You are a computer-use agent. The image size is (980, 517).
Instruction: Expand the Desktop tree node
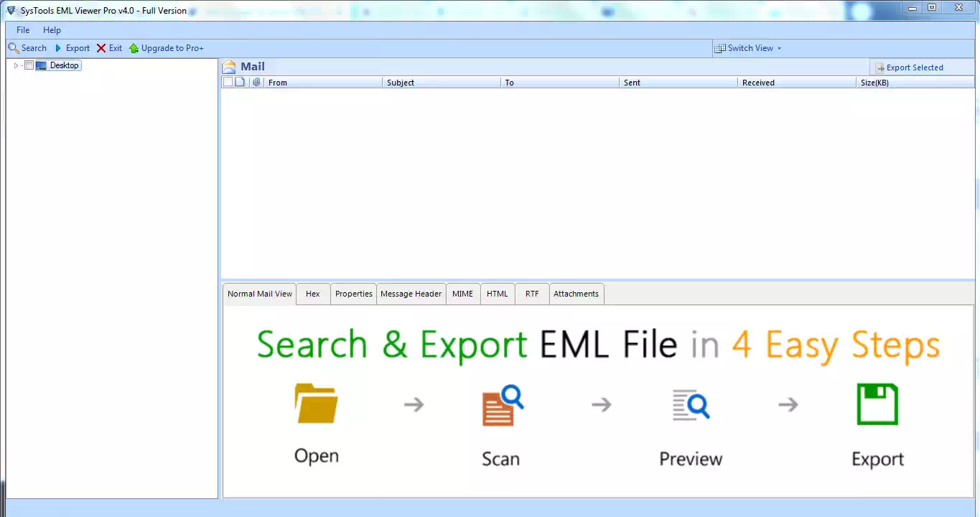[x=16, y=65]
